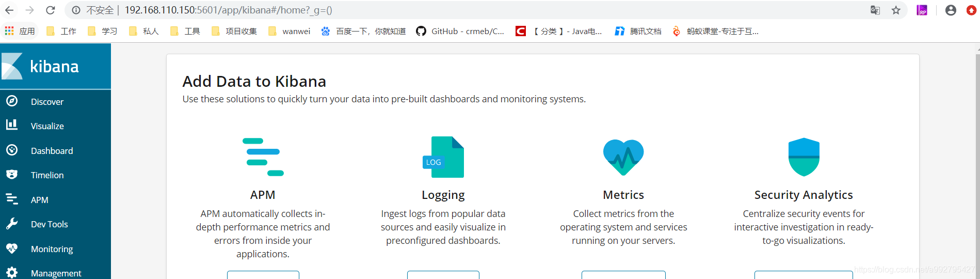980x279 pixels.
Task: Click the Metrics card title
Action: [623, 195]
